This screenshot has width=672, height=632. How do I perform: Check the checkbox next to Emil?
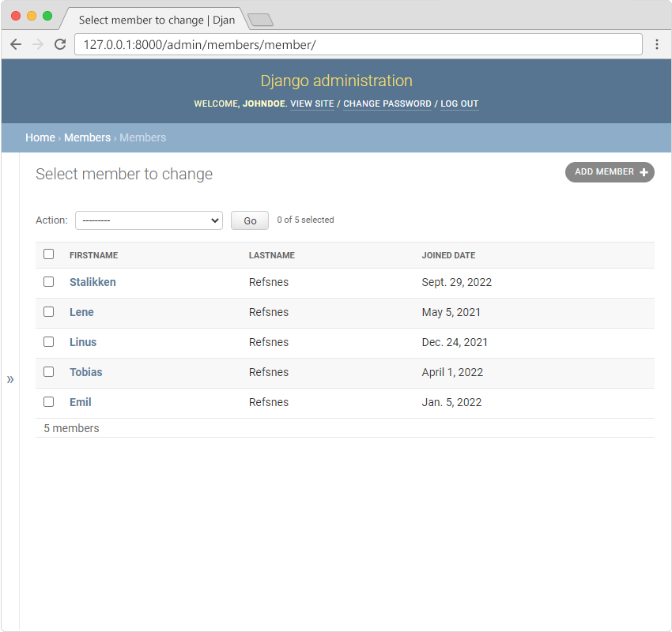tap(48, 401)
